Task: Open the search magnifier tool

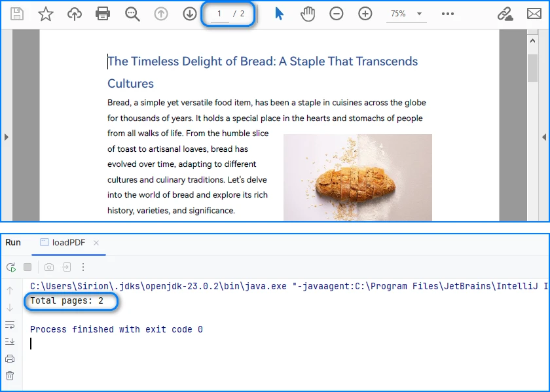Action: 132,13
